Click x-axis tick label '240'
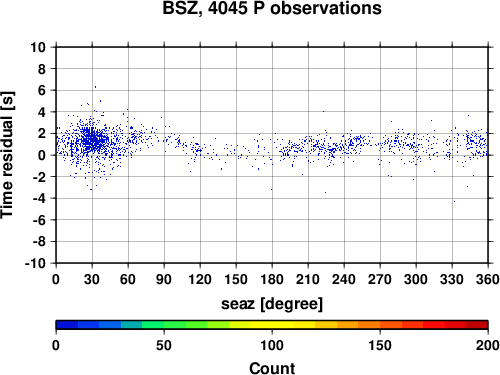Image resolution: width=500 pixels, height=375 pixels. click(344, 279)
